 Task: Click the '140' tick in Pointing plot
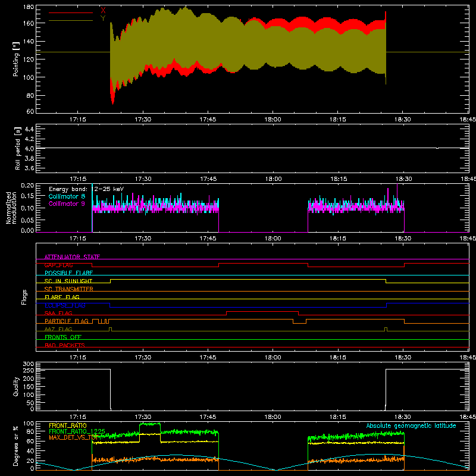(29, 42)
